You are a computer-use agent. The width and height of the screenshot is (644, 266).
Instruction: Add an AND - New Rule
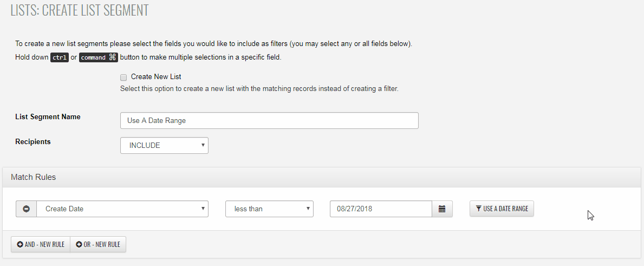41,244
